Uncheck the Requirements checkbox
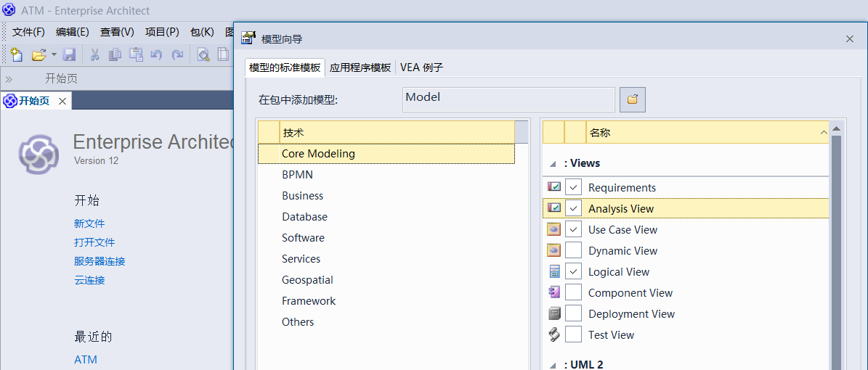 [574, 187]
